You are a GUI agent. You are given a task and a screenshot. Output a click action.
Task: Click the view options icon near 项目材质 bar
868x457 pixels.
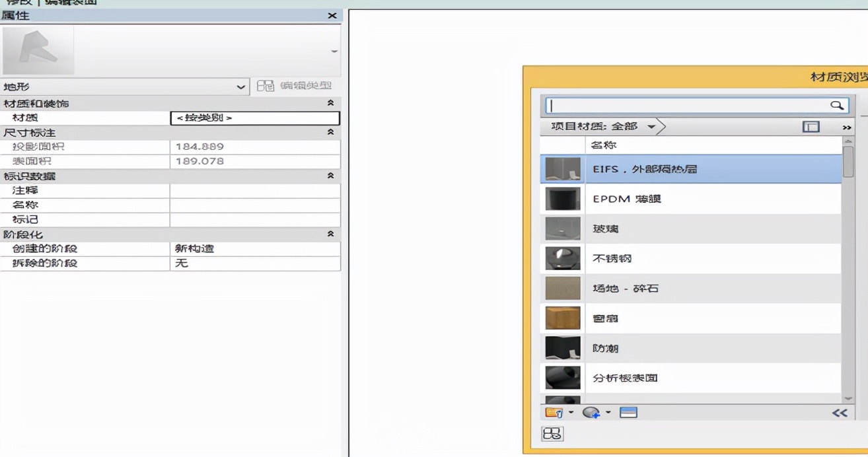tap(809, 125)
